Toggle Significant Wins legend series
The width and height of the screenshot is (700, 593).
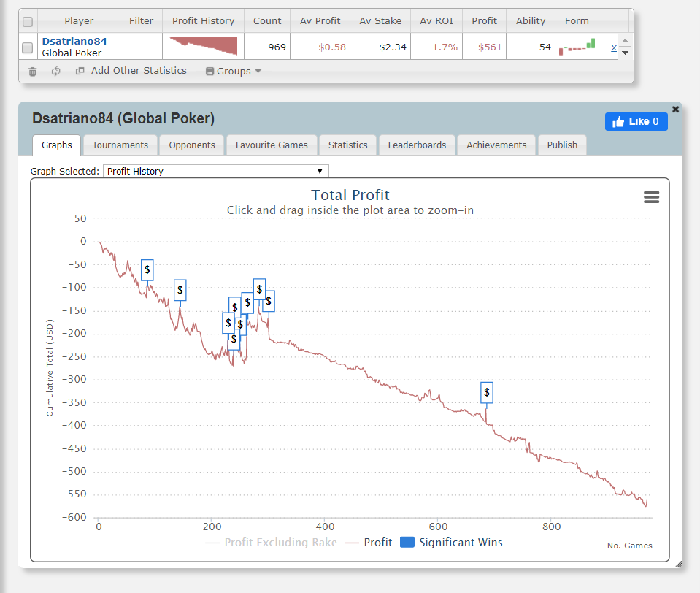click(x=451, y=543)
